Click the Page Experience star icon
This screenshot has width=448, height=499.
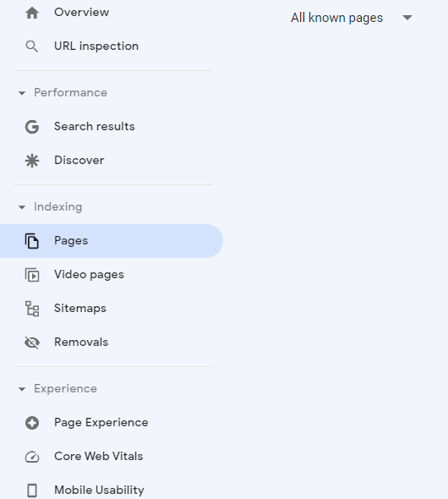[32, 423]
